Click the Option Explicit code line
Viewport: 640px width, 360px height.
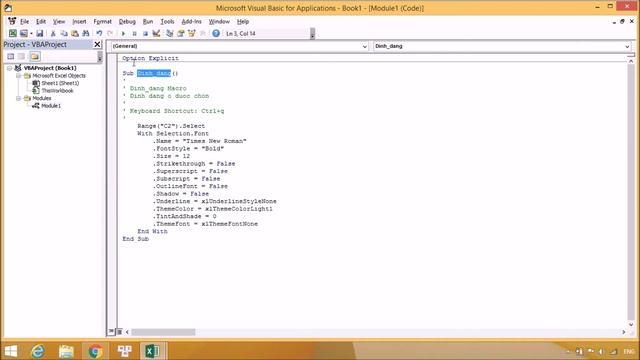point(150,58)
